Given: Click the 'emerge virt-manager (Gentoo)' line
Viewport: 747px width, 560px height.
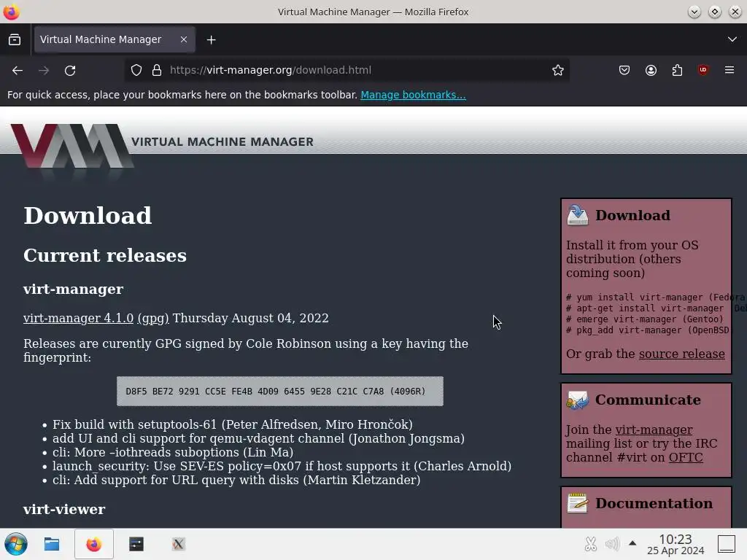Looking at the screenshot, I should pyautogui.click(x=645, y=319).
